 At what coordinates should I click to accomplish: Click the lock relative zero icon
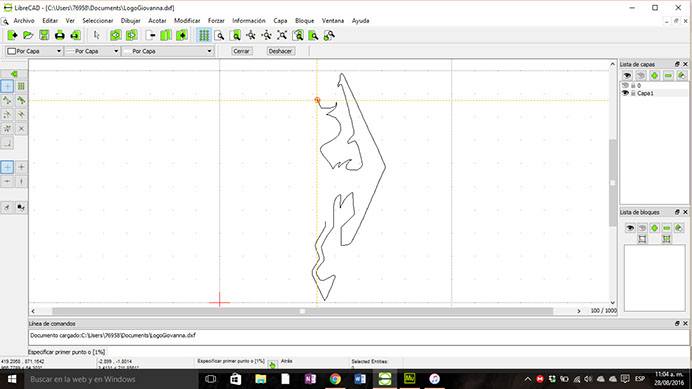coord(21,207)
